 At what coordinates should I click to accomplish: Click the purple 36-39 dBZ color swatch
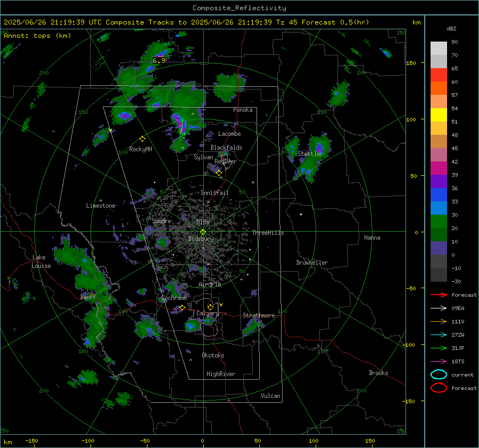439,181
